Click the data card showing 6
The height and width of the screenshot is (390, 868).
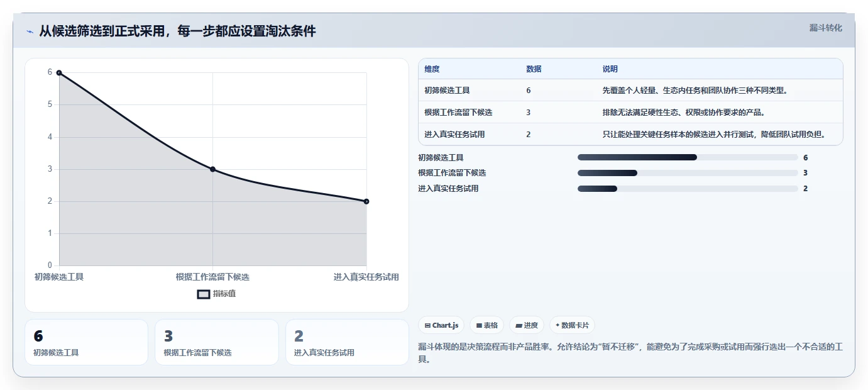pos(86,342)
